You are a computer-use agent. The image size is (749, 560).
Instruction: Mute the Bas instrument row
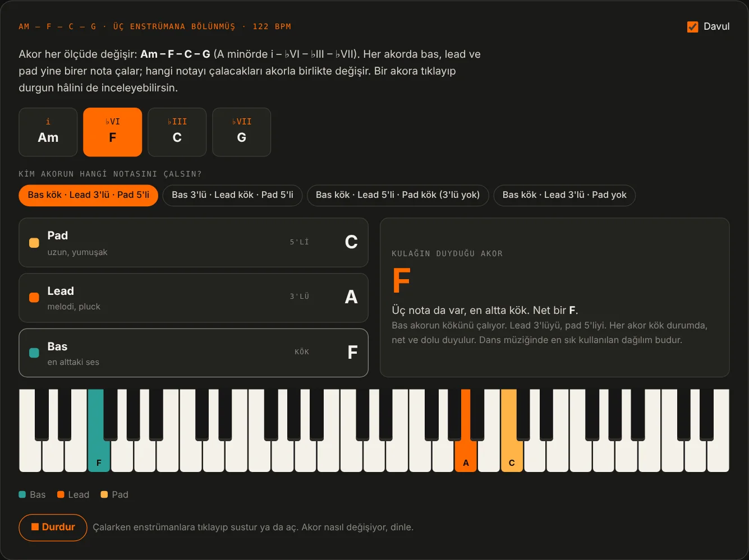pos(194,353)
